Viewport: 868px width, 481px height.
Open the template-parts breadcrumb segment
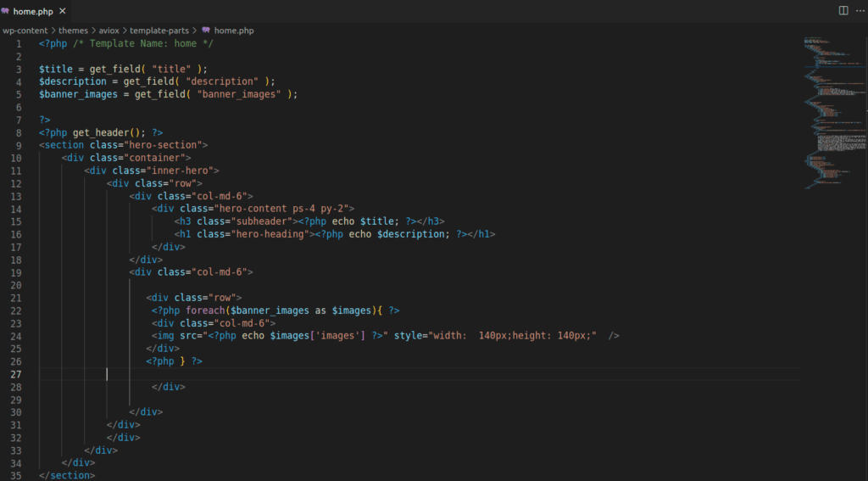158,31
